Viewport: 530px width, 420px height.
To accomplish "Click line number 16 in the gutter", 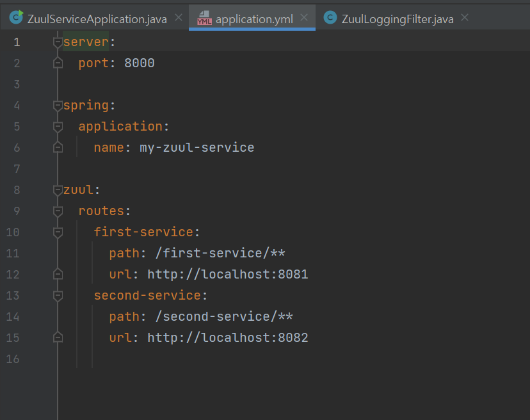I will [x=13, y=359].
